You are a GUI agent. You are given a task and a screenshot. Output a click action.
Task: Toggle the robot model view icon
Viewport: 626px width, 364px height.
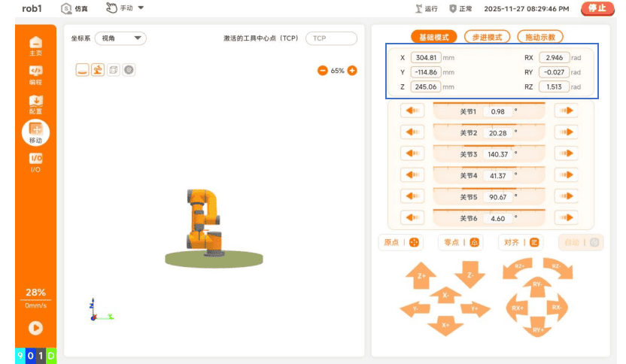pyautogui.click(x=98, y=70)
